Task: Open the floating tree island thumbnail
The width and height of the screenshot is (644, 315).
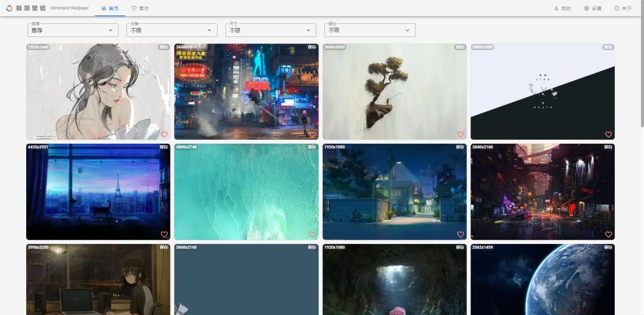Action: (x=394, y=92)
